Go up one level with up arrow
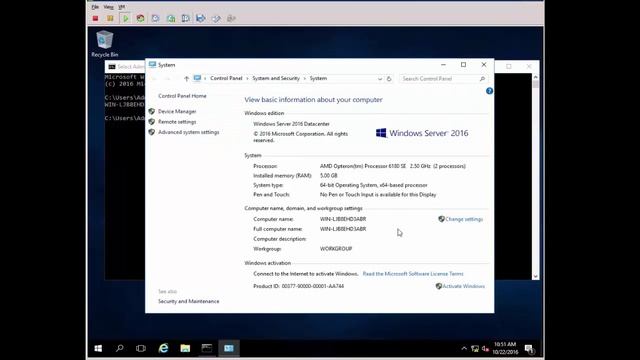Image resolution: width=640 pixels, height=360 pixels. tap(187, 78)
